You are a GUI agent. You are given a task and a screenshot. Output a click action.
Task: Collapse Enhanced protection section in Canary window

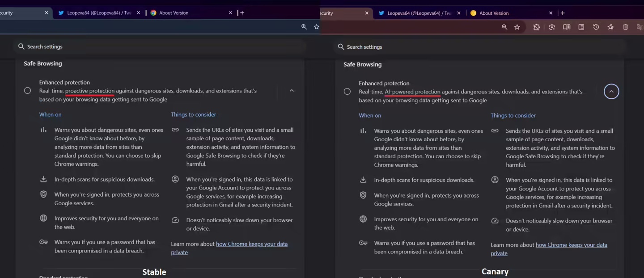[611, 92]
